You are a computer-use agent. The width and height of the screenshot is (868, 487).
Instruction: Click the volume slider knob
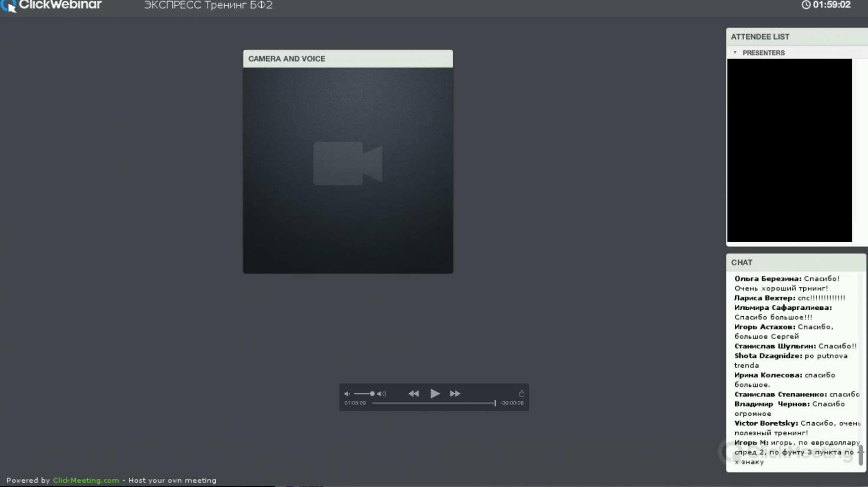(372, 394)
